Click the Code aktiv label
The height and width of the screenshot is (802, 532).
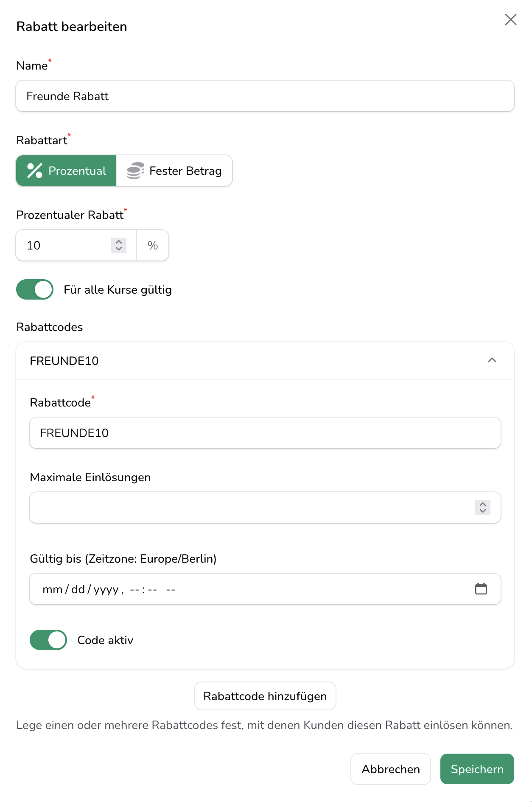click(105, 640)
